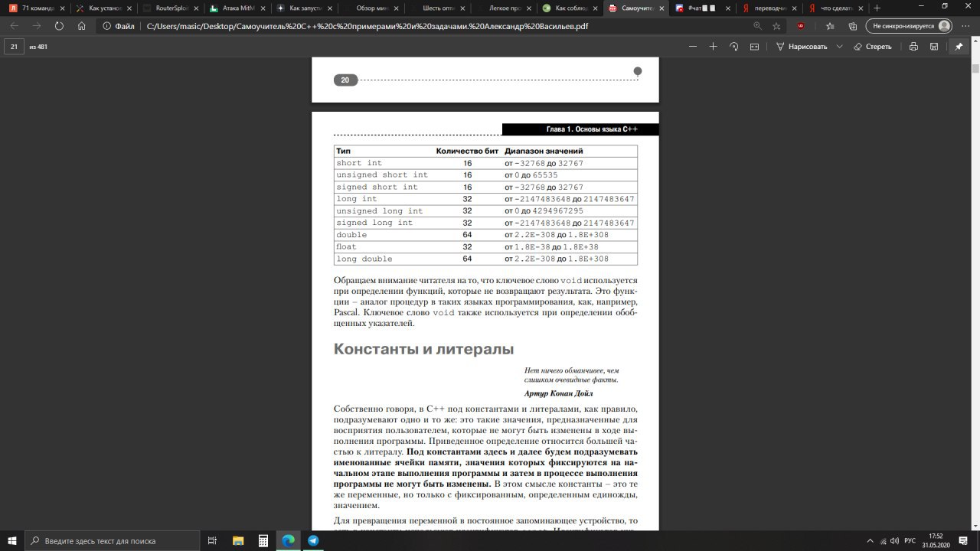Zoom out the PDF with minus
980x551 pixels.
click(693, 47)
